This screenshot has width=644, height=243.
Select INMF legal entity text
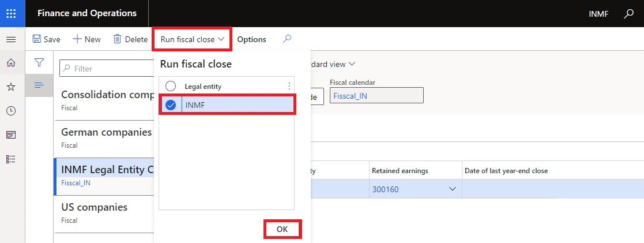point(195,105)
